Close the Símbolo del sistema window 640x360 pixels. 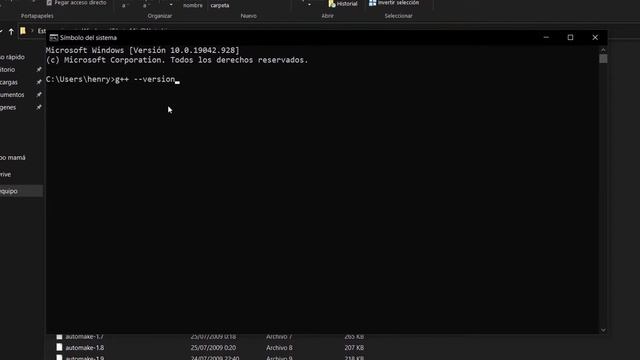click(595, 38)
